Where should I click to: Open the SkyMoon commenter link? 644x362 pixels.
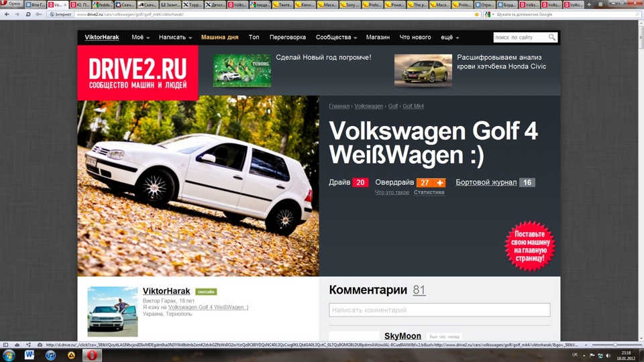coord(402,336)
